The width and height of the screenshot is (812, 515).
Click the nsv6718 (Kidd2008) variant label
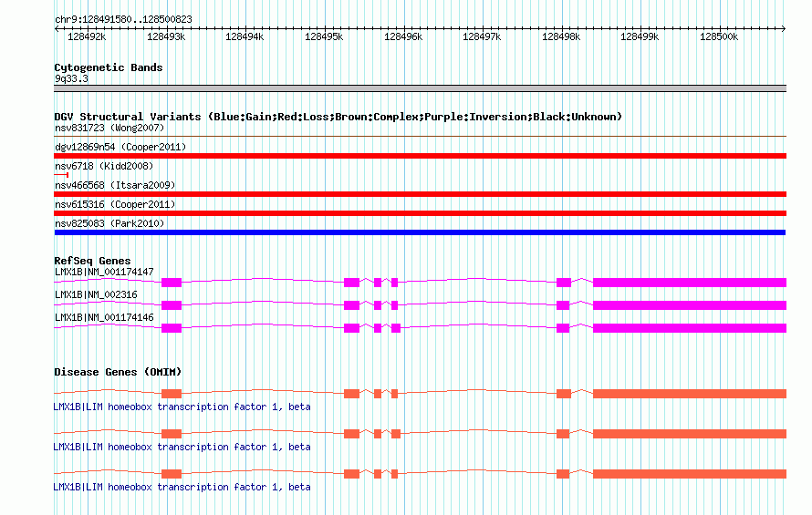(104, 166)
